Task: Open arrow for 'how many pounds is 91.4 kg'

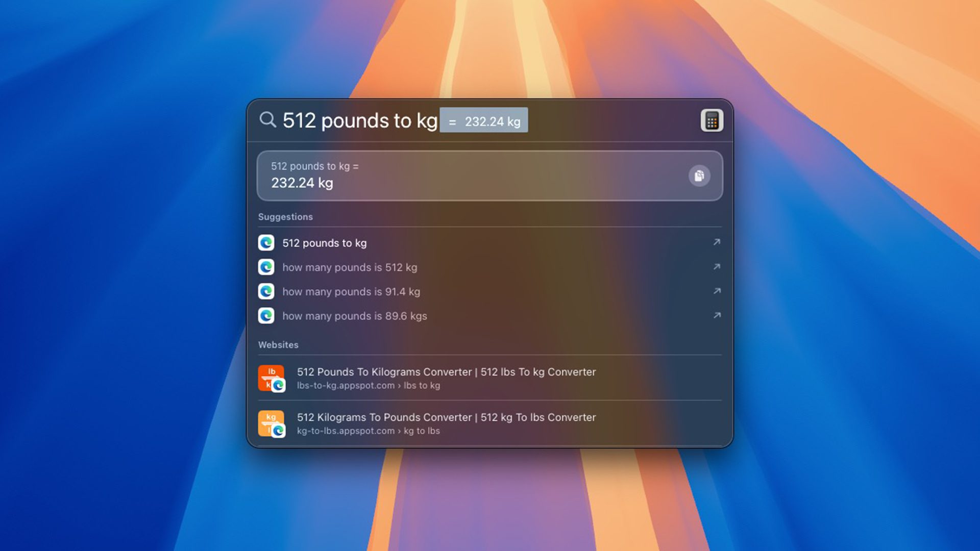Action: tap(717, 291)
